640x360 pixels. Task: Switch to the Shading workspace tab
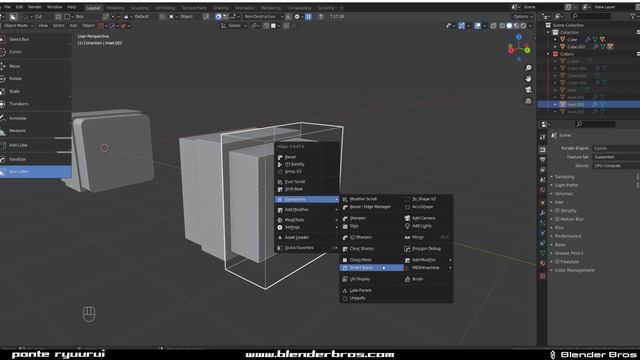click(221, 8)
